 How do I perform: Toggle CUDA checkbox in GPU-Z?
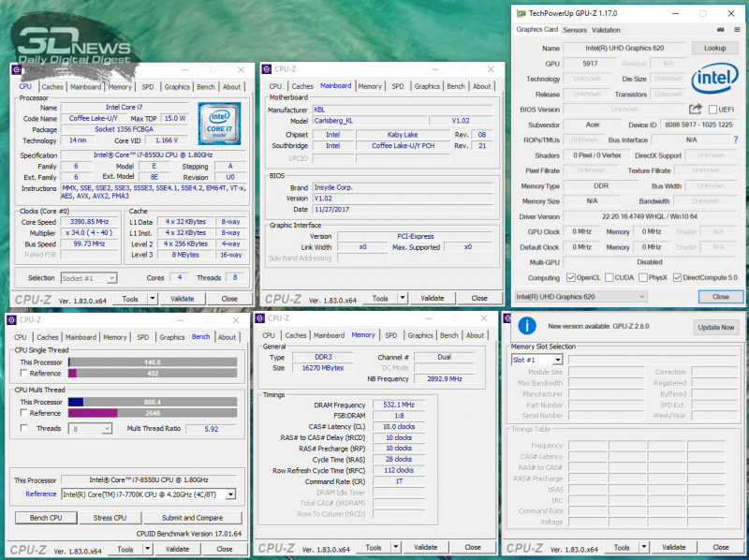[609, 277]
